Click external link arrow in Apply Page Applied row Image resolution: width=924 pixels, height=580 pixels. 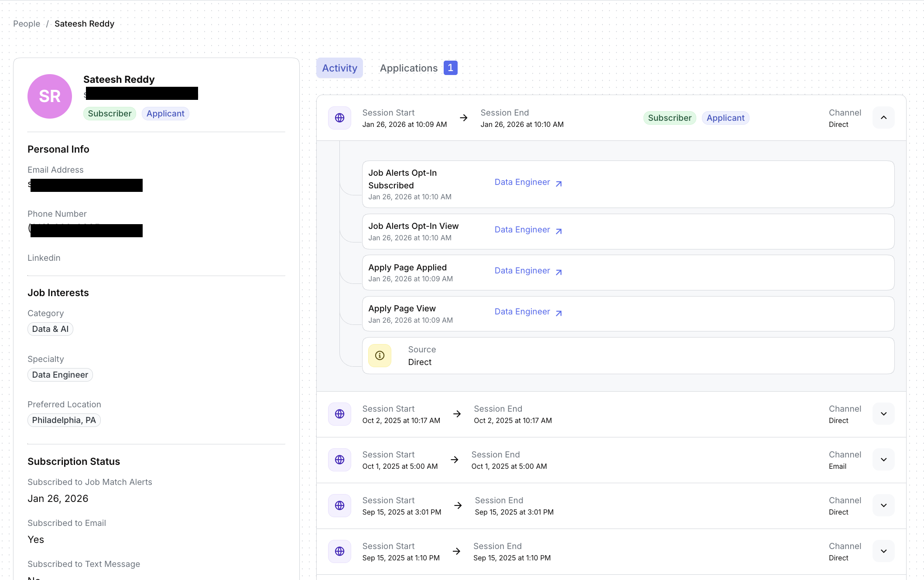click(559, 272)
